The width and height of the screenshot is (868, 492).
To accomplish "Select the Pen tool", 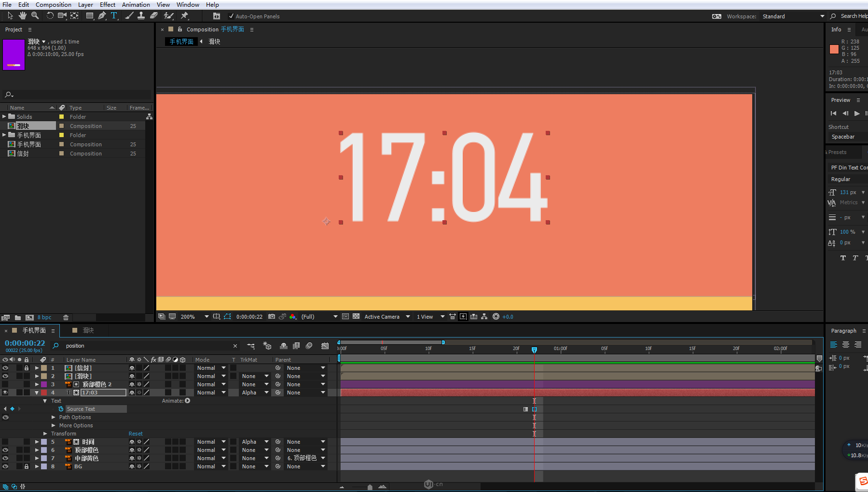I will [102, 15].
